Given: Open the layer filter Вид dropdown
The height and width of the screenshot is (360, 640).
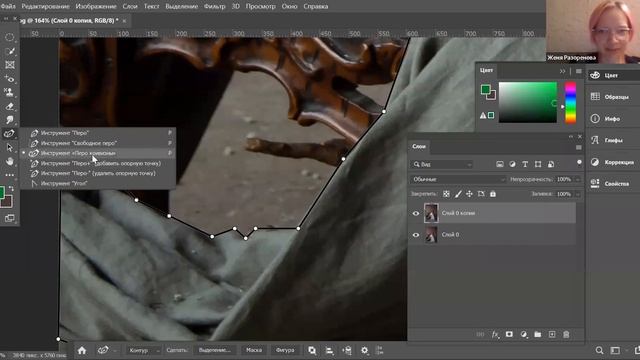Looking at the screenshot, I should 441,164.
